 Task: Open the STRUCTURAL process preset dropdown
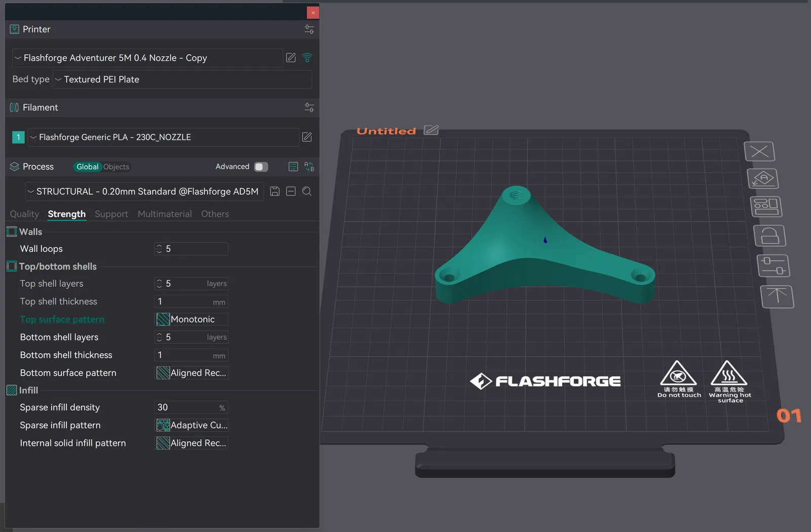(144, 192)
